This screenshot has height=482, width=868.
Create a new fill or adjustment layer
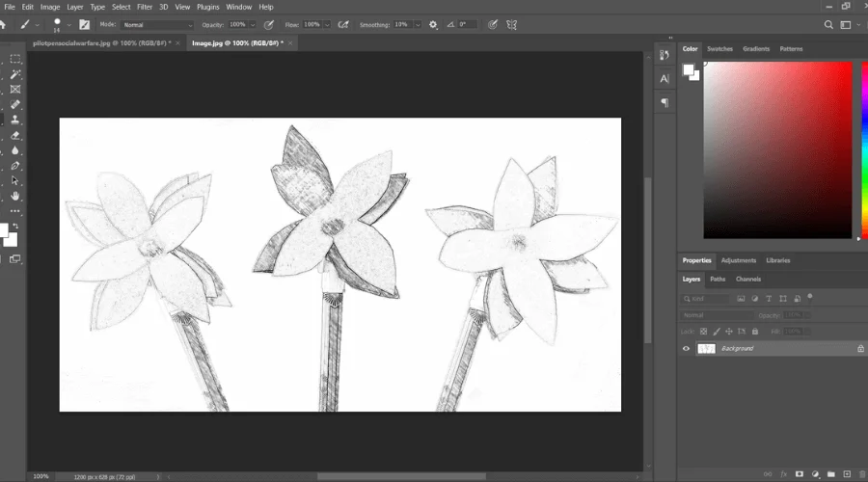815,473
